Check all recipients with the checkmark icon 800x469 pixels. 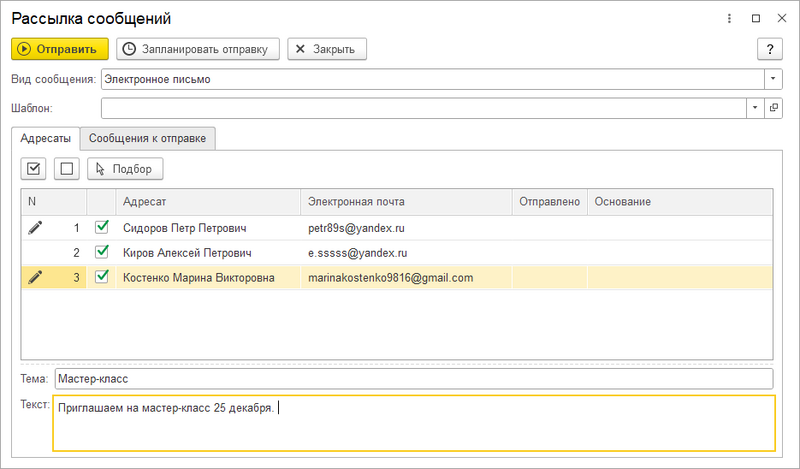[33, 169]
